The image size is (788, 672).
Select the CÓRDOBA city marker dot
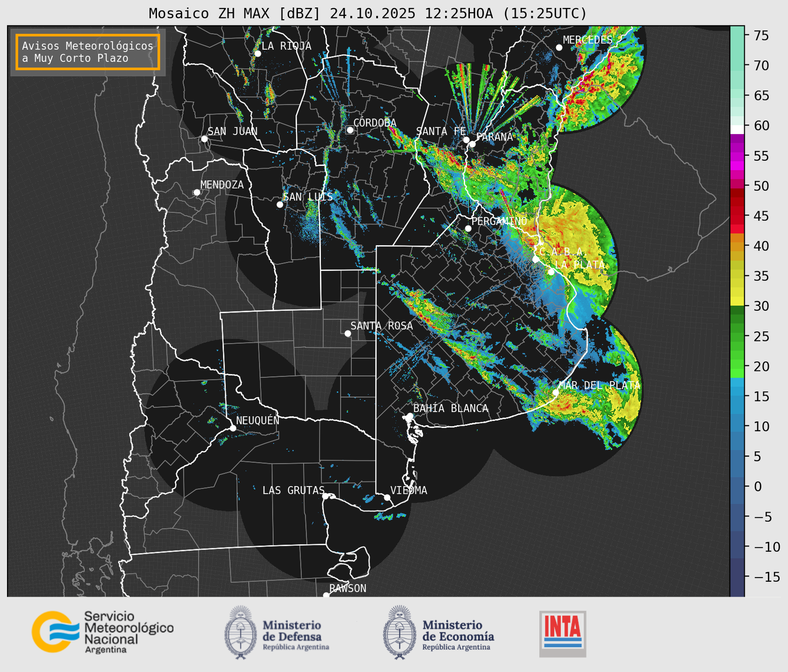pos(350,130)
